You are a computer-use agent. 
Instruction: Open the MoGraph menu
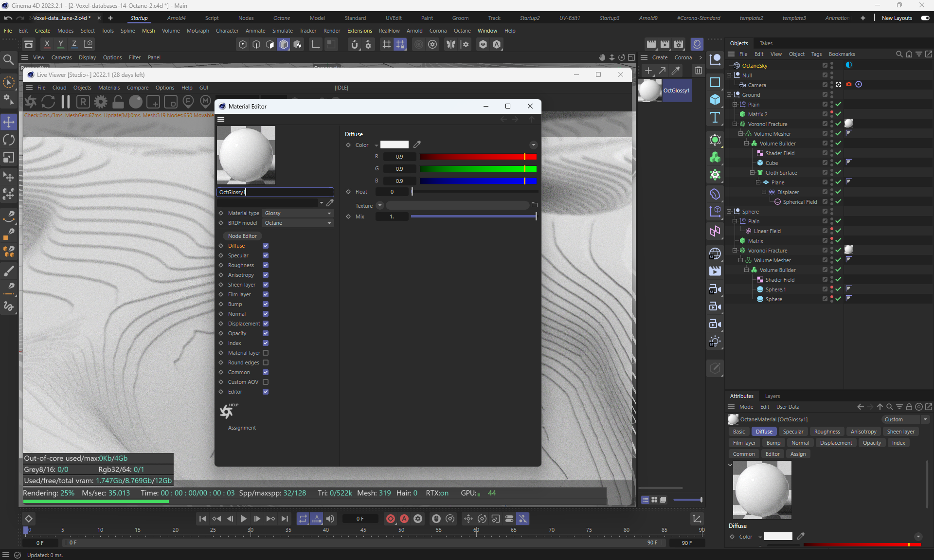(198, 31)
